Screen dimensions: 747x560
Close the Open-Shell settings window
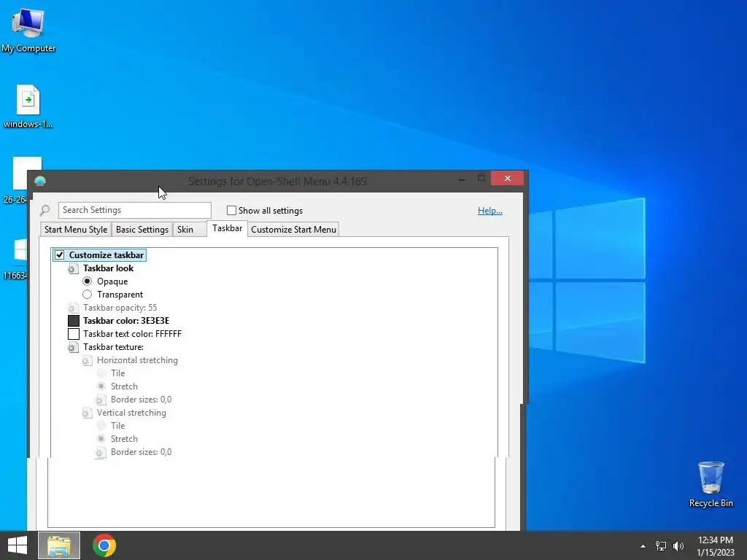point(508,178)
